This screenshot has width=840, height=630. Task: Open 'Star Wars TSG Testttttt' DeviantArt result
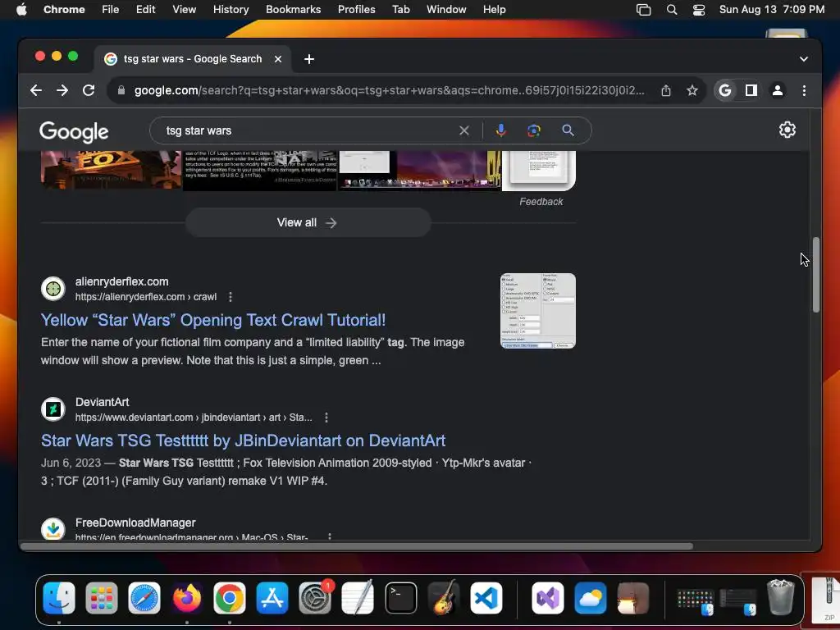(243, 441)
